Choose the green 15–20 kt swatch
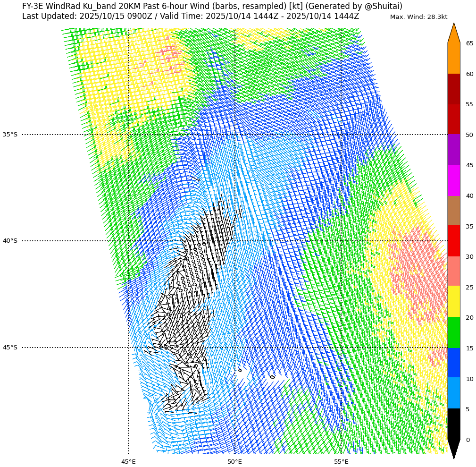The height and width of the screenshot is (467, 476). point(453,332)
